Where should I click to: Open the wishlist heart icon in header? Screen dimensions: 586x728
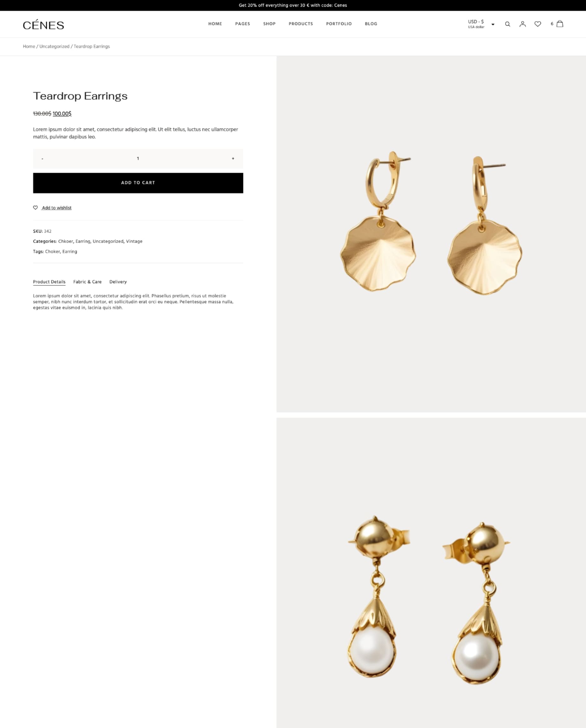tap(538, 24)
